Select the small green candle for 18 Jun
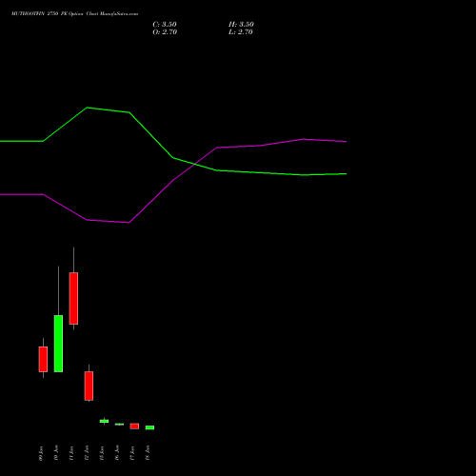Viewport: 476px width, 476px height. click(149, 427)
